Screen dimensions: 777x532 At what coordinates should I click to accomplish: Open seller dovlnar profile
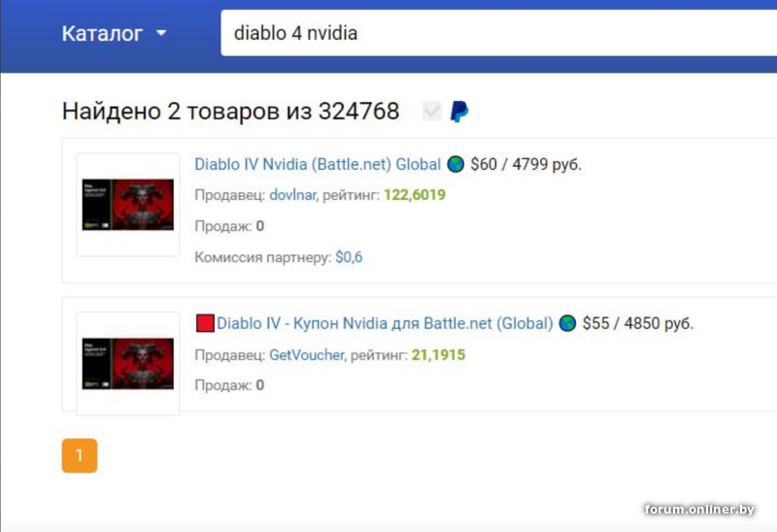(x=292, y=195)
